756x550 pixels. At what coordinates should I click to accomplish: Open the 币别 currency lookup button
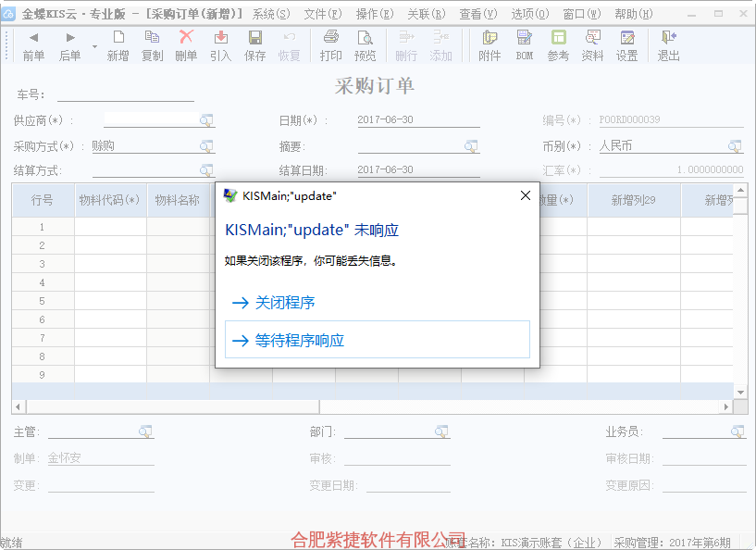point(735,146)
